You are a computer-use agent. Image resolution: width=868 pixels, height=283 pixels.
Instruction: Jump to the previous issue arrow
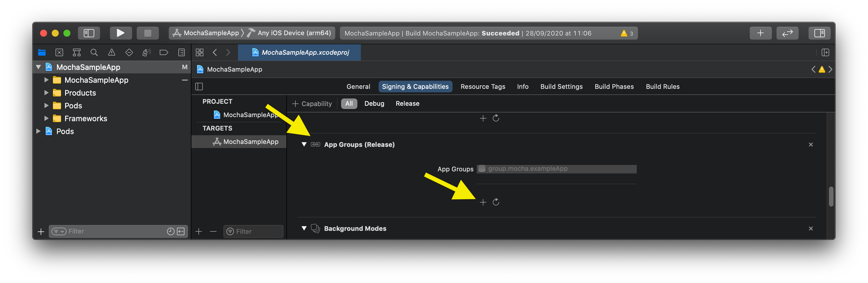tap(813, 70)
